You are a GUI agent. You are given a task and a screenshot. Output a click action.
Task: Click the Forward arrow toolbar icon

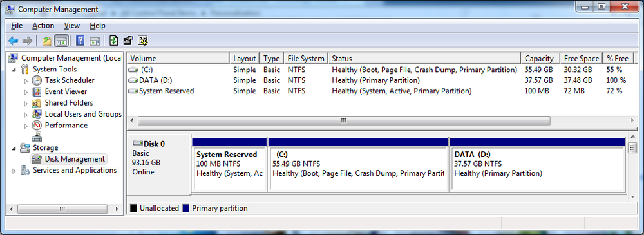(x=27, y=41)
